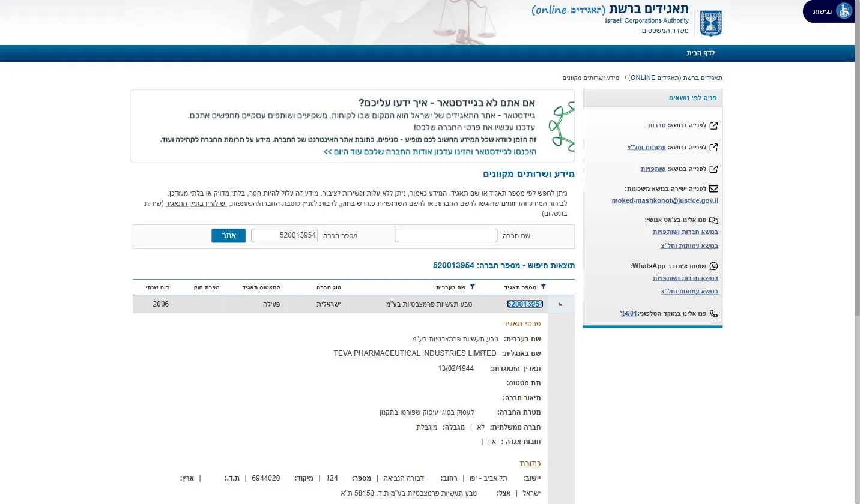Open דף הבית in the navigation bar
860x504 pixels.
[x=701, y=53]
